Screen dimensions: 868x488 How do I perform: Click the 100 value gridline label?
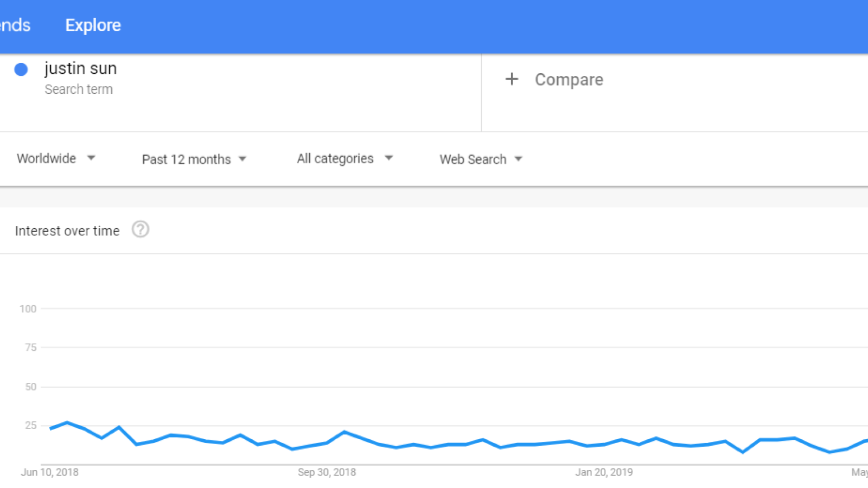tap(28, 309)
